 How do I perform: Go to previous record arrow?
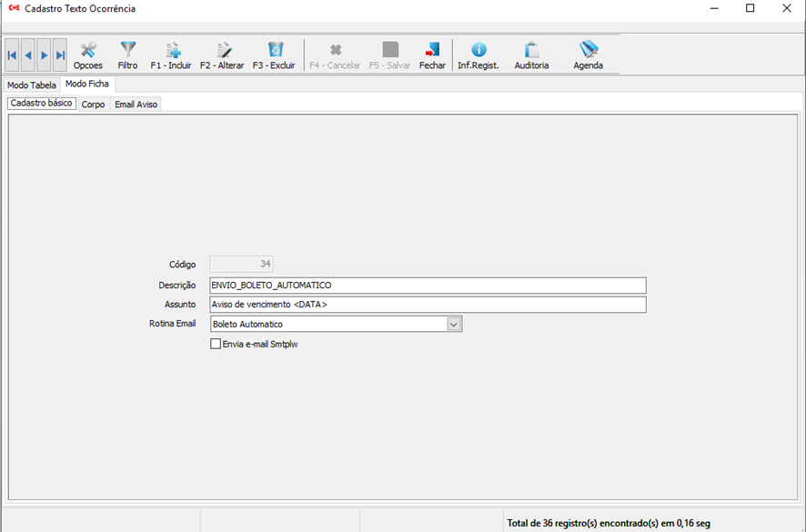pos(27,55)
